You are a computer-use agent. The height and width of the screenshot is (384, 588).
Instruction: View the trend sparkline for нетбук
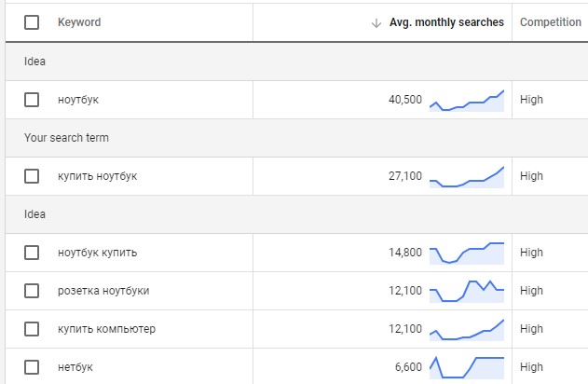[x=466, y=367]
